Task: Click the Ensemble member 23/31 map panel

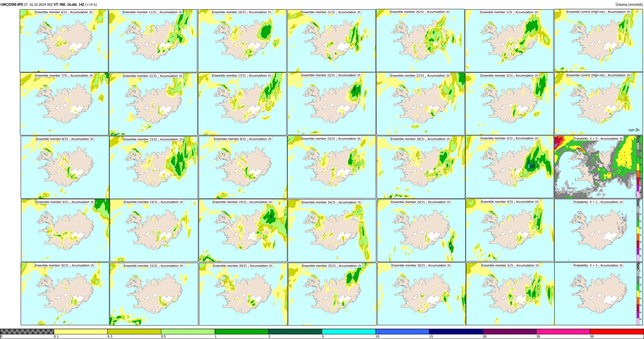Action: pyautogui.click(x=331, y=167)
